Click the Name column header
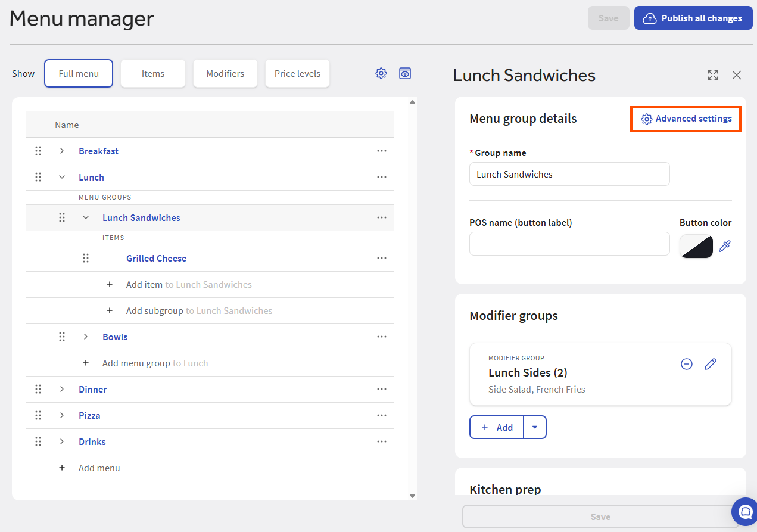This screenshot has width=757, height=532. (67, 125)
